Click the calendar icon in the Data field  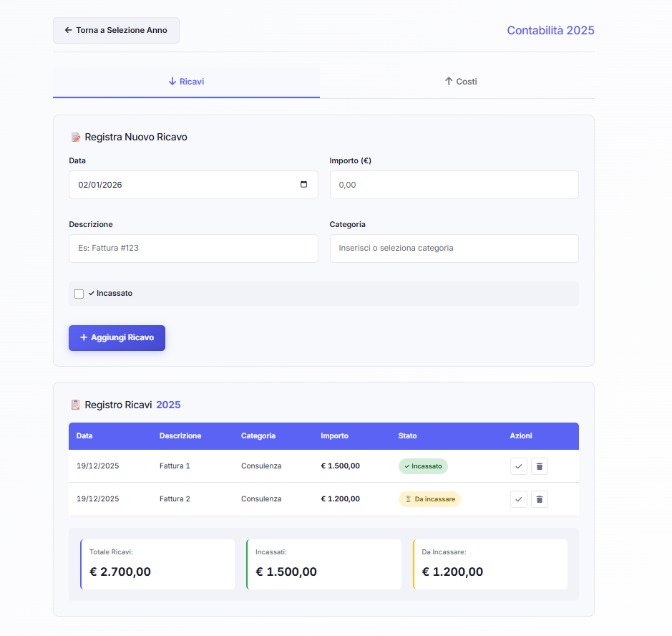click(x=303, y=185)
